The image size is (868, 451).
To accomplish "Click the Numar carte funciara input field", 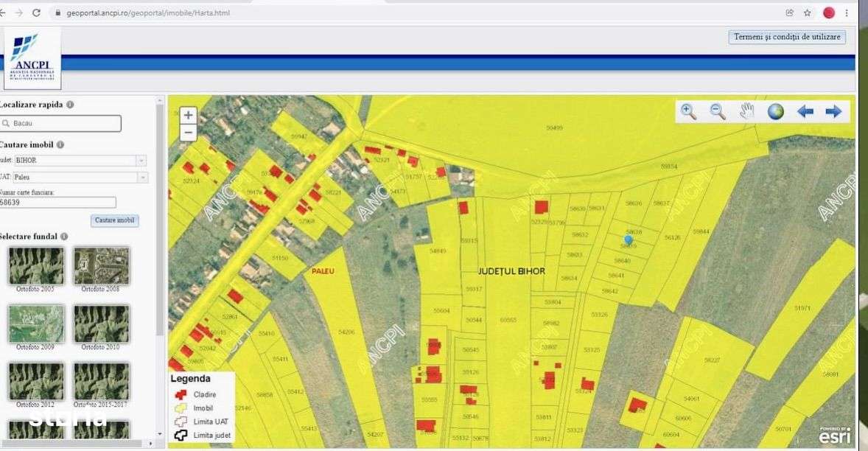I will [x=57, y=203].
